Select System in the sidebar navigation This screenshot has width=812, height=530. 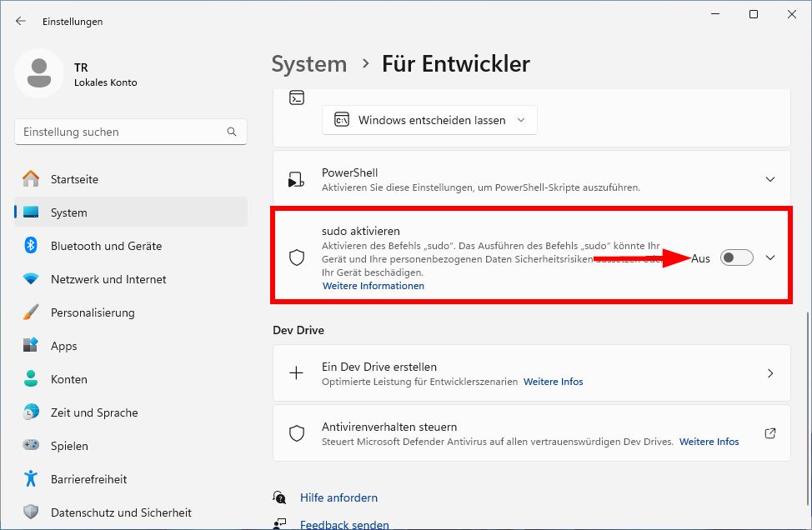click(70, 212)
